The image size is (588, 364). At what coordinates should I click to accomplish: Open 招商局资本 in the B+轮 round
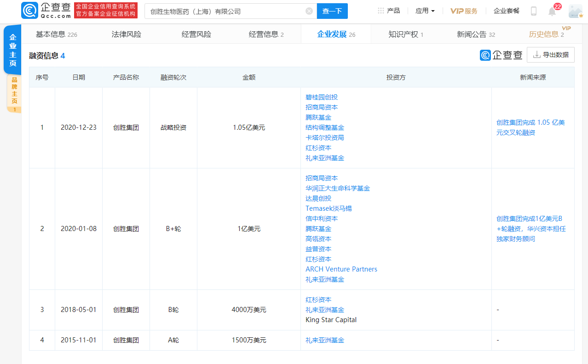coord(322,178)
